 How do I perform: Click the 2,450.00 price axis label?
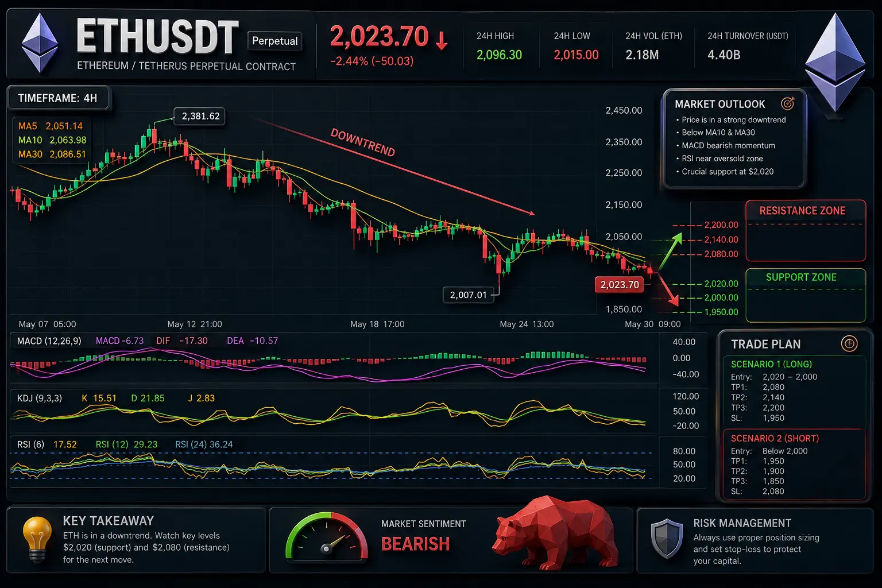point(624,110)
